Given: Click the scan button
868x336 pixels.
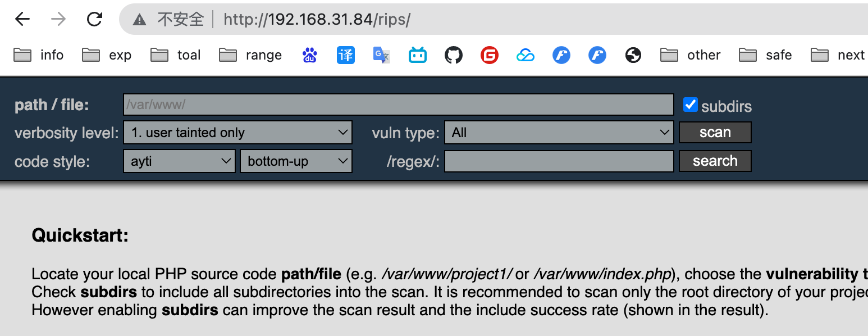Looking at the screenshot, I should click(715, 133).
